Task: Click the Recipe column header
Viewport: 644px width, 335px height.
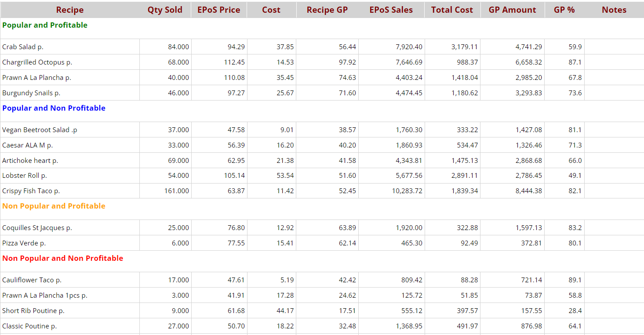Action: click(69, 10)
